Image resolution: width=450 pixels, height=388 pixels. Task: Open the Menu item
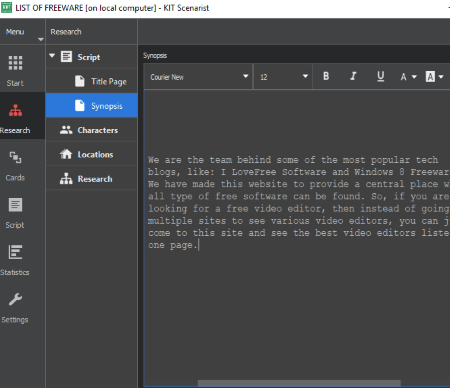[x=15, y=32]
